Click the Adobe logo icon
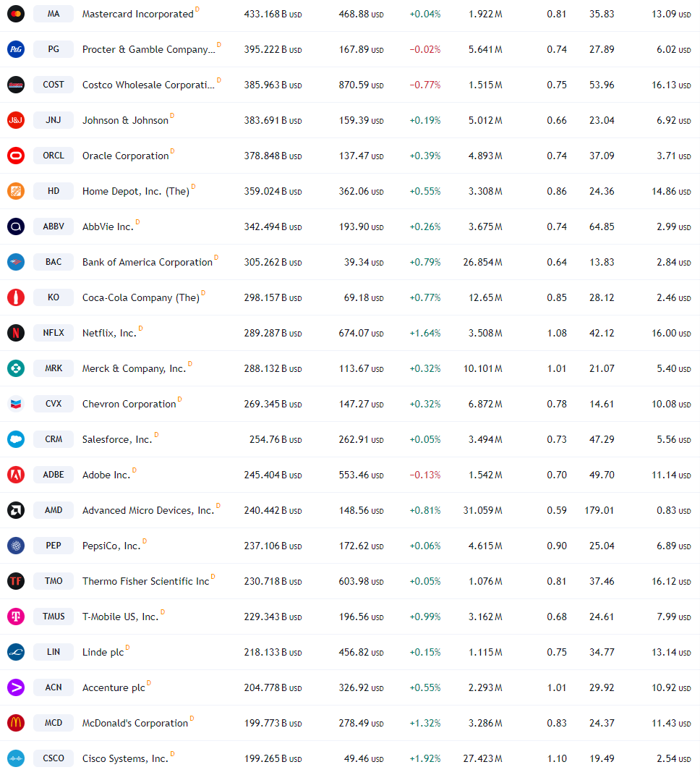Viewport: 700px width, 775px height. point(16,475)
